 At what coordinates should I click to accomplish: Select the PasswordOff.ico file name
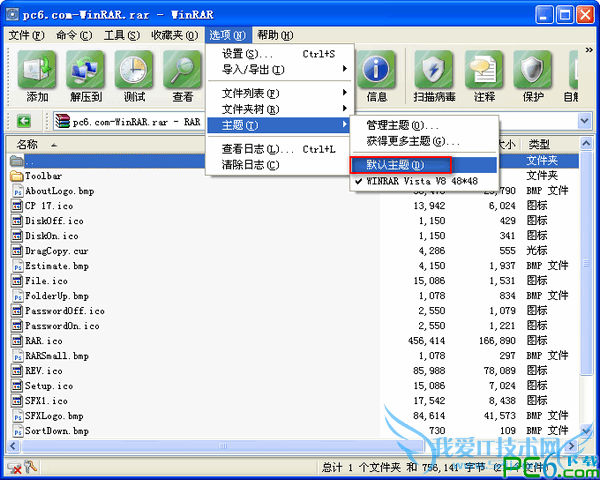pos(65,311)
